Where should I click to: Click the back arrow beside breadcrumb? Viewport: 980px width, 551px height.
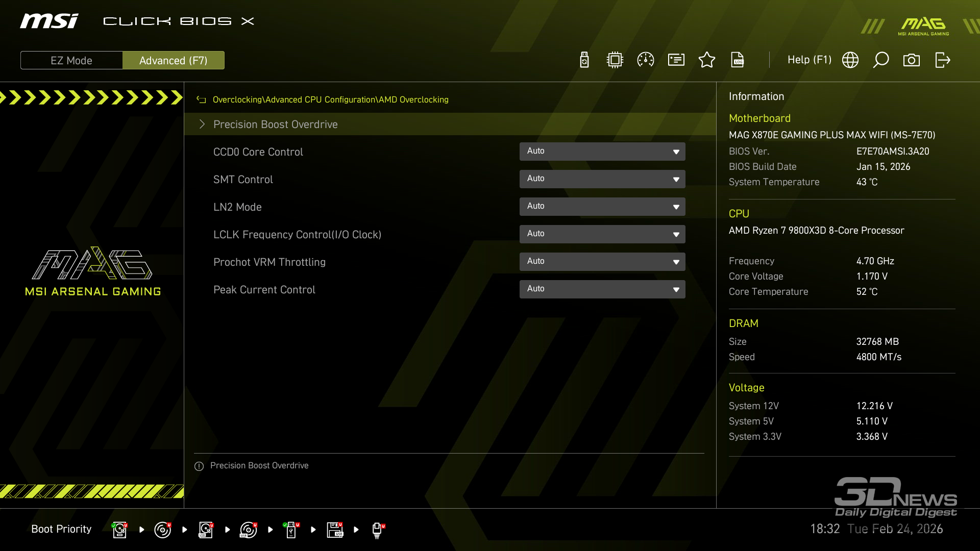201,100
